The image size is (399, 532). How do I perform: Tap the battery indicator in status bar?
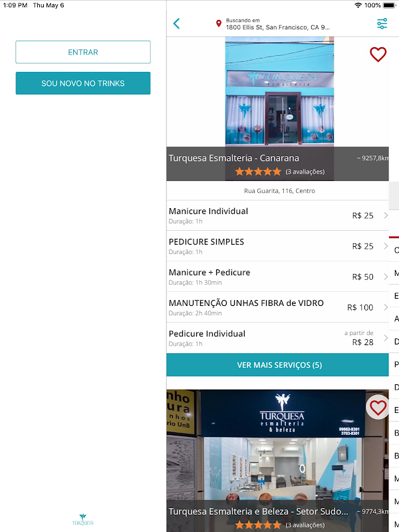(389, 5)
